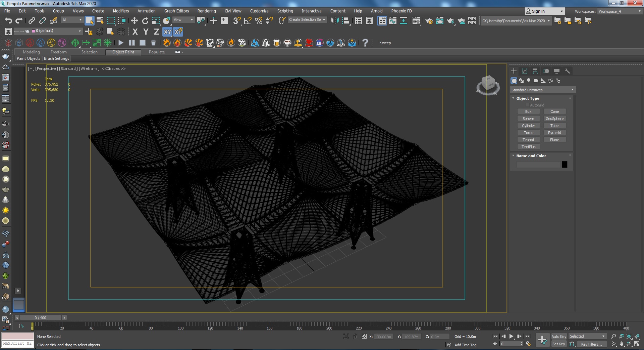Click the GeoSphere primitive button
The height and width of the screenshot is (350, 644).
tap(554, 119)
